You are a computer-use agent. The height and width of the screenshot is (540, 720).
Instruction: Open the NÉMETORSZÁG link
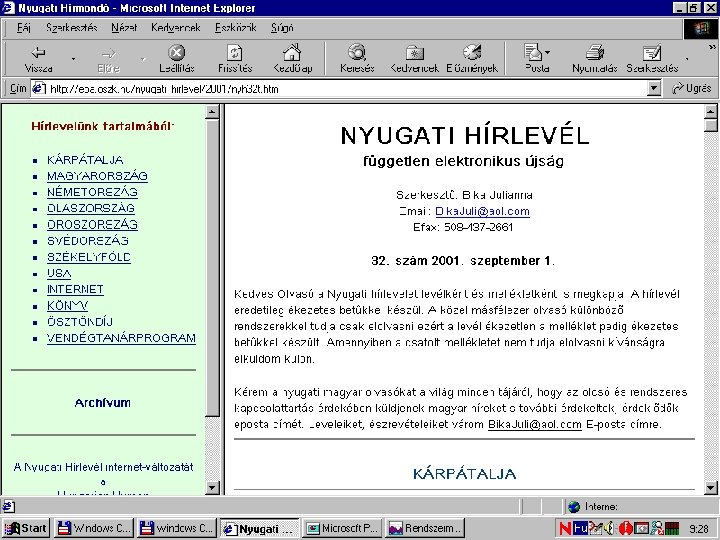pyautogui.click(x=92, y=192)
